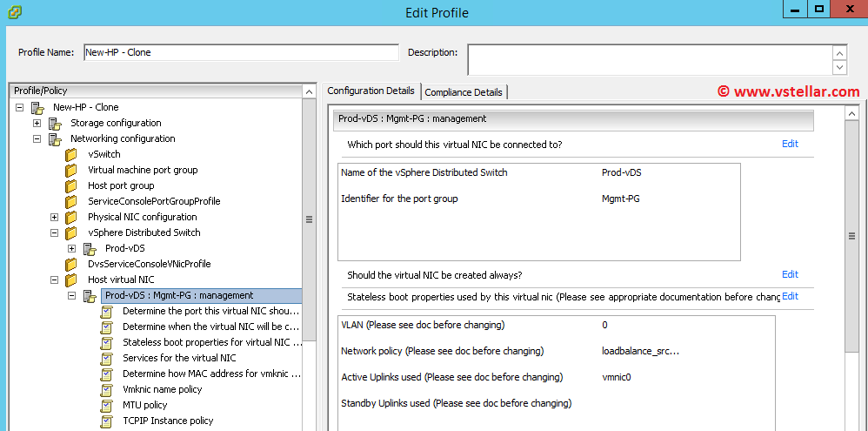Click inside the Description text box
This screenshot has width=868, height=431.
(x=649, y=59)
